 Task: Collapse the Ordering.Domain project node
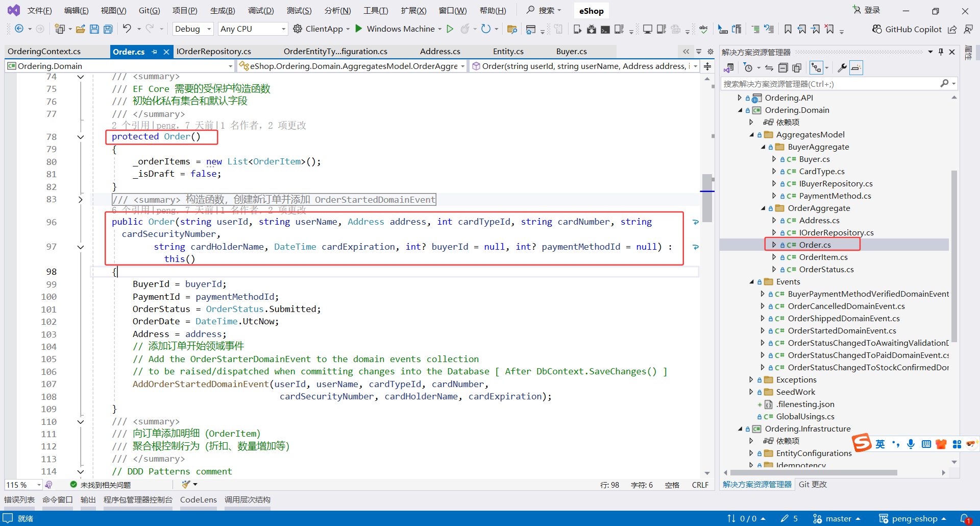(740, 110)
